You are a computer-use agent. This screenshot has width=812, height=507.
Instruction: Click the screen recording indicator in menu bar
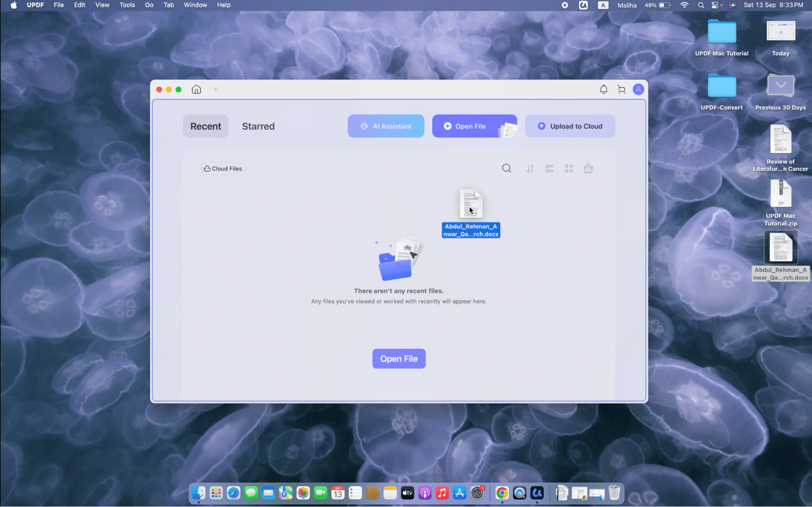pos(565,5)
